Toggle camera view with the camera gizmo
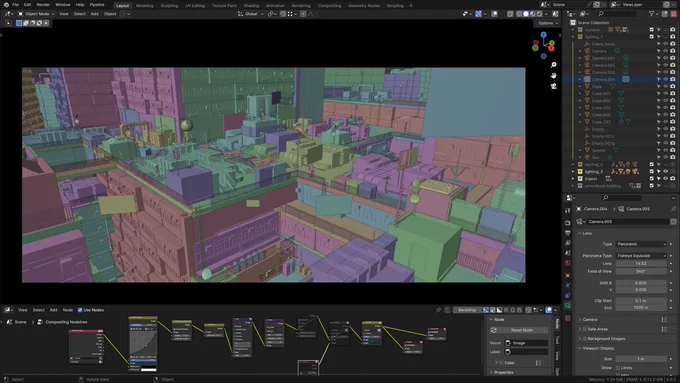Viewport: 680px width, 383px height. pos(553,86)
